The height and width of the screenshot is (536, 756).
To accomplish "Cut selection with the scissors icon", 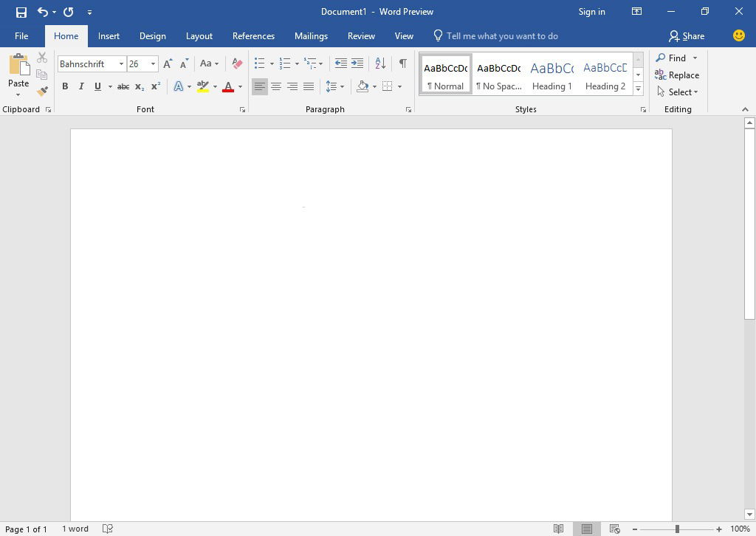I will pyautogui.click(x=42, y=58).
